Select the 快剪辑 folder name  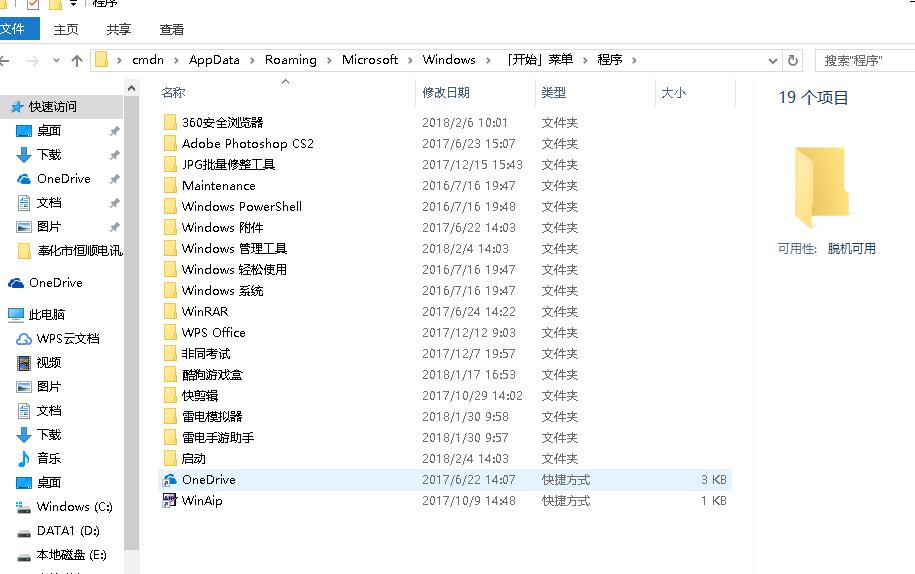pos(200,396)
